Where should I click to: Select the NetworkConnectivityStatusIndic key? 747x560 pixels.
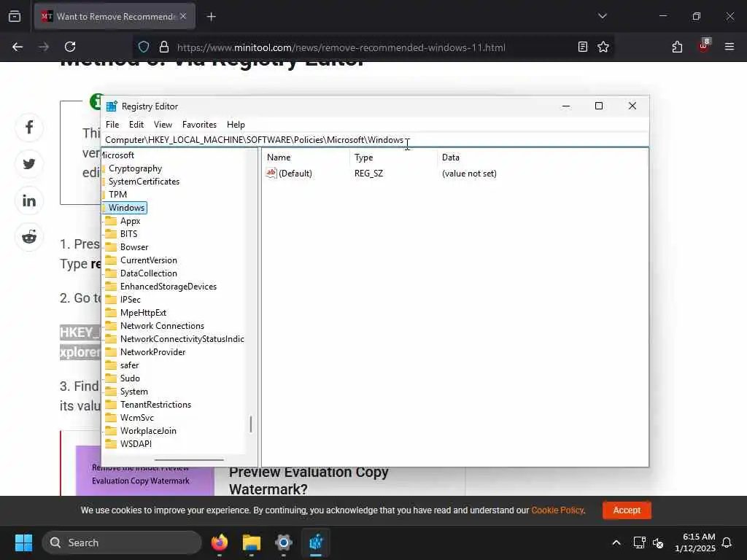click(182, 338)
